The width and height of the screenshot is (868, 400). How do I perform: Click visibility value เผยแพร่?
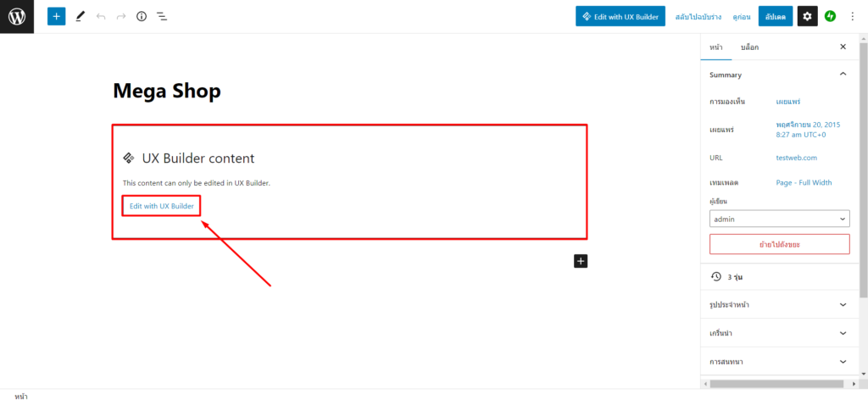tap(789, 102)
